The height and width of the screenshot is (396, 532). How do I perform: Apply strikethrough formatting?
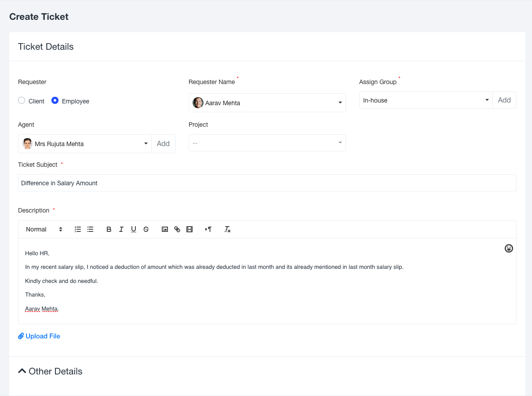click(x=146, y=229)
